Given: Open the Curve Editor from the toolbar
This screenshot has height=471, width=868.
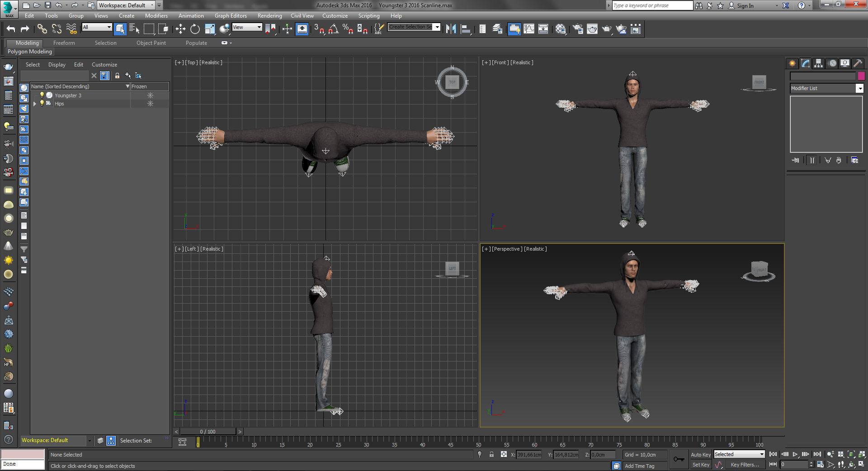Looking at the screenshot, I should [528, 29].
